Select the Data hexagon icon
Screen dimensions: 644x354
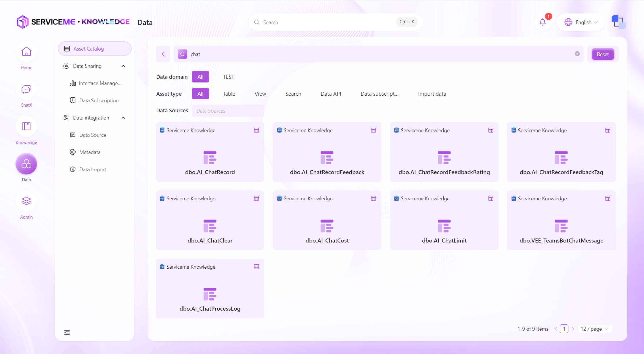click(26, 164)
